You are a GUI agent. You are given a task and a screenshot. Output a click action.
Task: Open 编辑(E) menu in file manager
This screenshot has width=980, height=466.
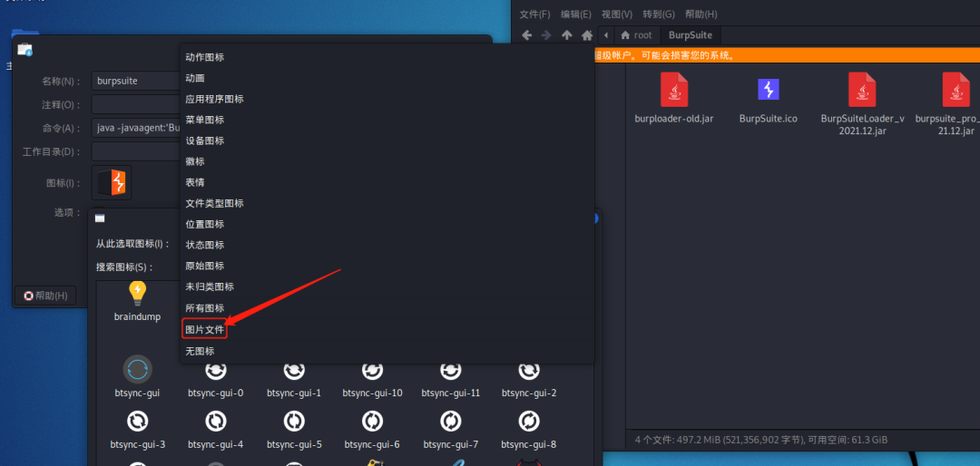(x=575, y=14)
